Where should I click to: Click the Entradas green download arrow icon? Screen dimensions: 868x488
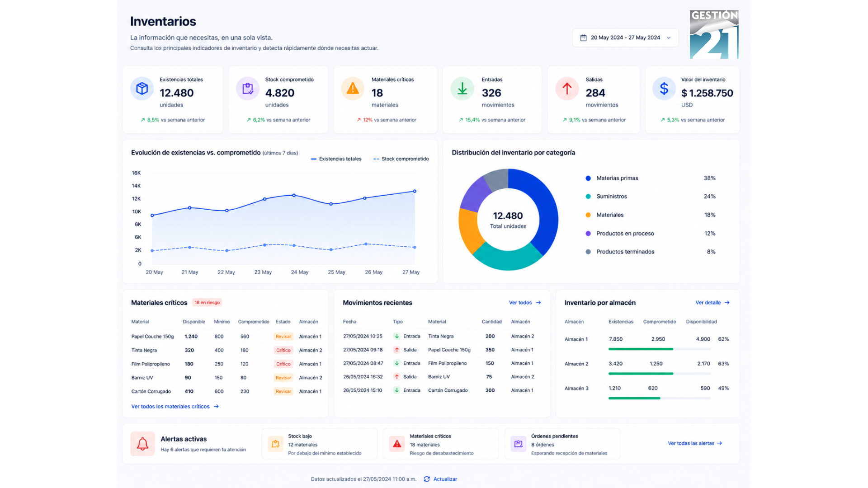pos(462,88)
